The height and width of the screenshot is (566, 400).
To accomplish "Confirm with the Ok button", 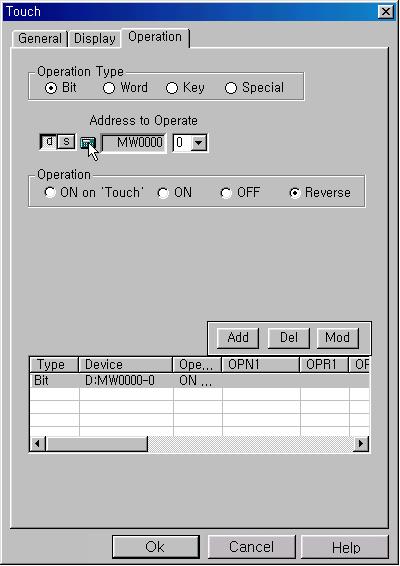I will tap(156, 547).
